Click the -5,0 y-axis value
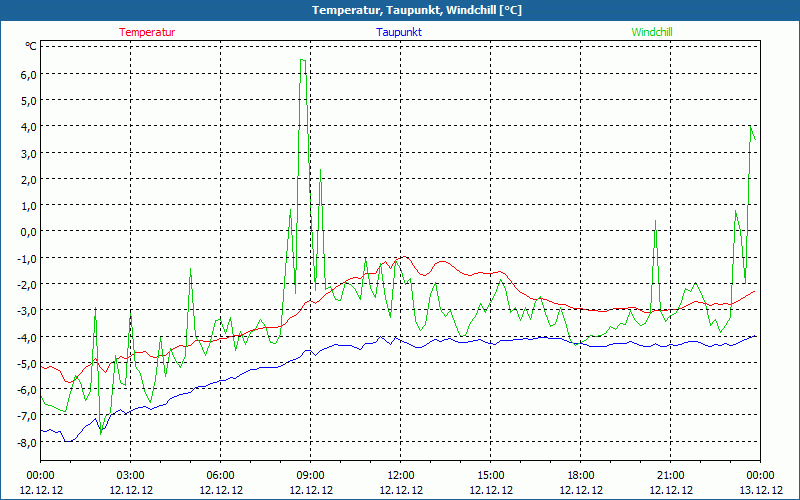The image size is (800, 500). [27, 364]
